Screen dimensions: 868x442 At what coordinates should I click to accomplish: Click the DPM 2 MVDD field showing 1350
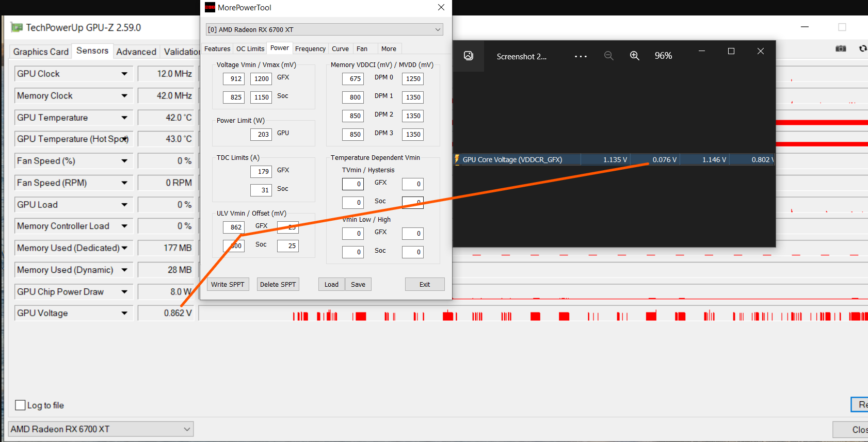point(413,116)
